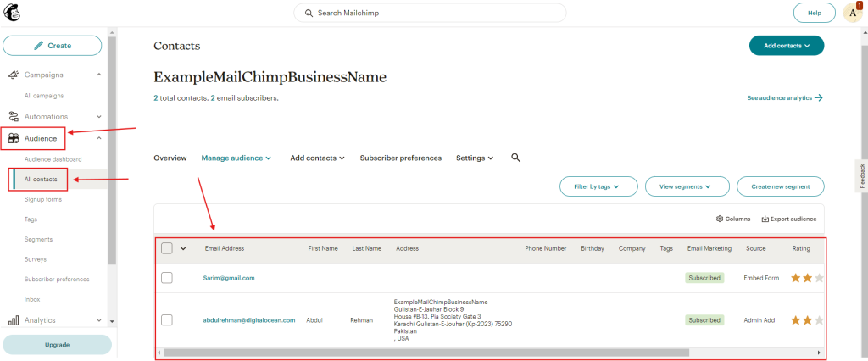868x361 pixels.
Task: Select the abdulrehman@digitalocean.com row checkbox
Action: pos(167,320)
